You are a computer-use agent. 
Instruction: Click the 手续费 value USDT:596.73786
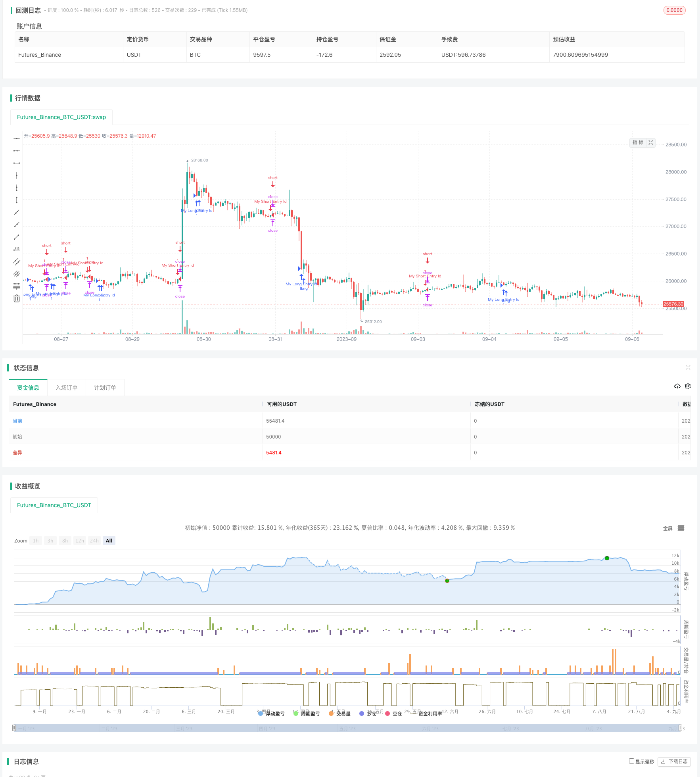pyautogui.click(x=463, y=55)
